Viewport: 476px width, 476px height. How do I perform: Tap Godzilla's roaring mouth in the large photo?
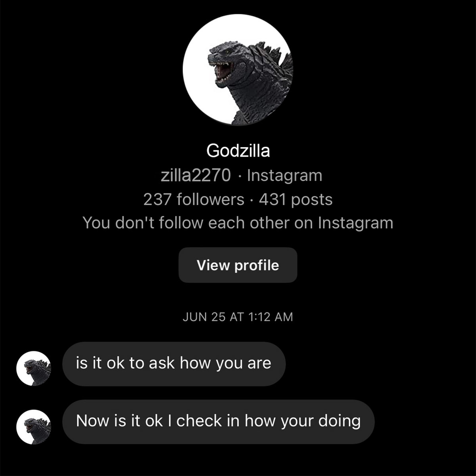point(223,71)
